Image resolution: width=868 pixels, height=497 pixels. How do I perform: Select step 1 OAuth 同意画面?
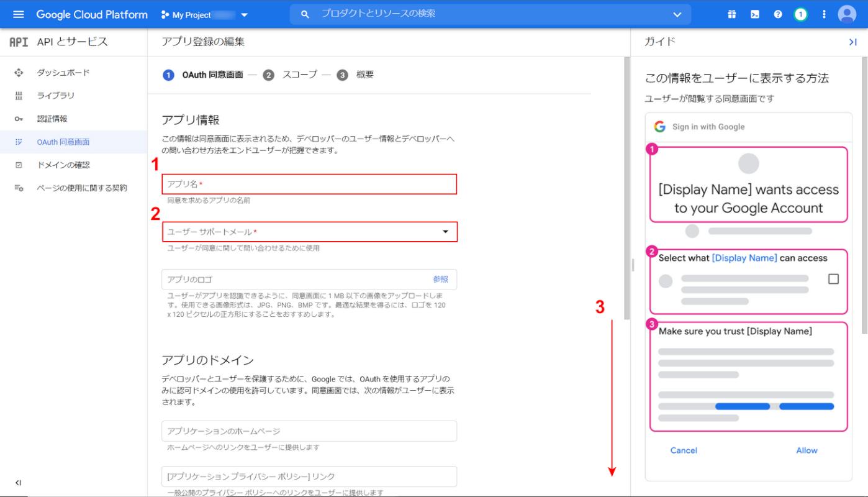click(x=203, y=75)
